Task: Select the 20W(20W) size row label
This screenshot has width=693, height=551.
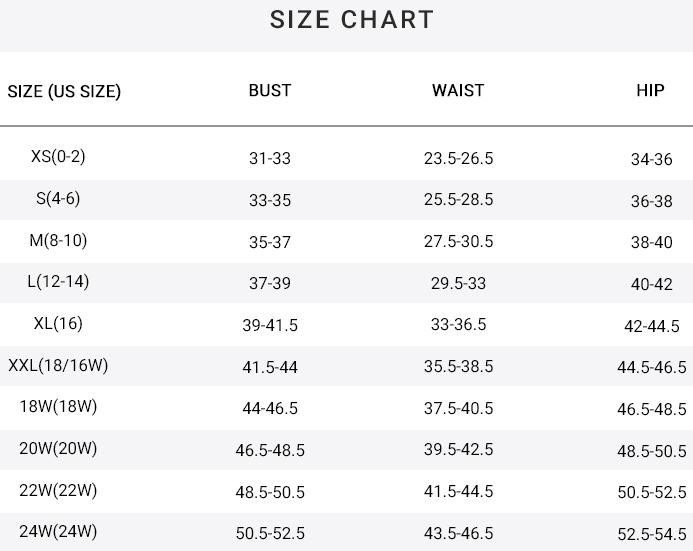Action: pyautogui.click(x=58, y=448)
